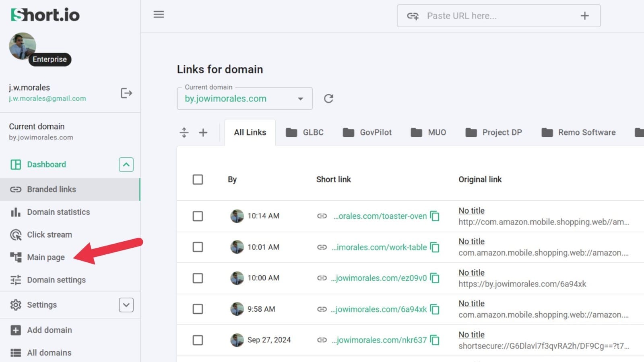The image size is (644, 362).
Task: Copy the 6a94xk short link
Action: (x=435, y=309)
